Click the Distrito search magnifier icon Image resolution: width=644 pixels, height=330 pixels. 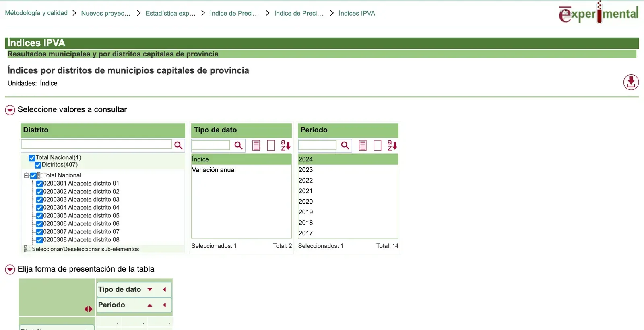[x=178, y=145]
